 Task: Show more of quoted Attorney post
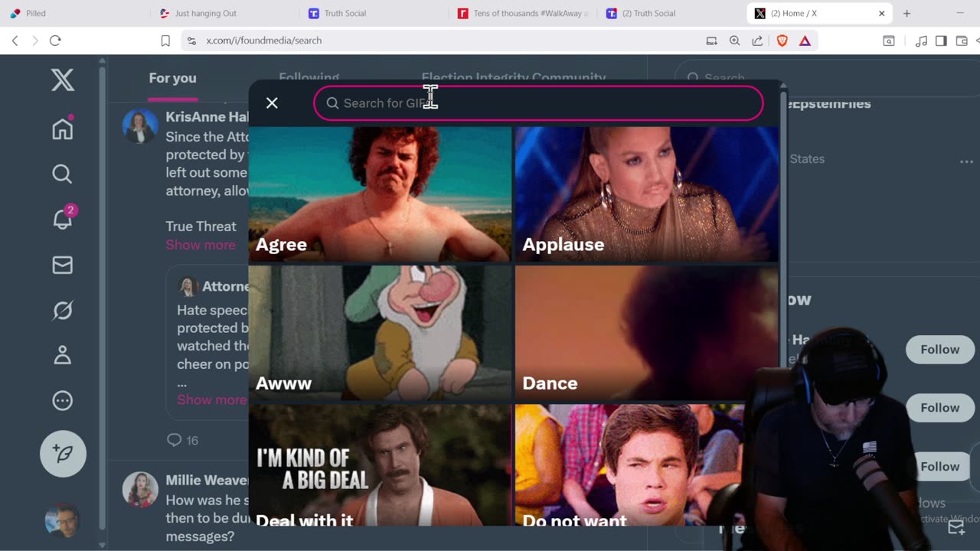click(x=212, y=399)
